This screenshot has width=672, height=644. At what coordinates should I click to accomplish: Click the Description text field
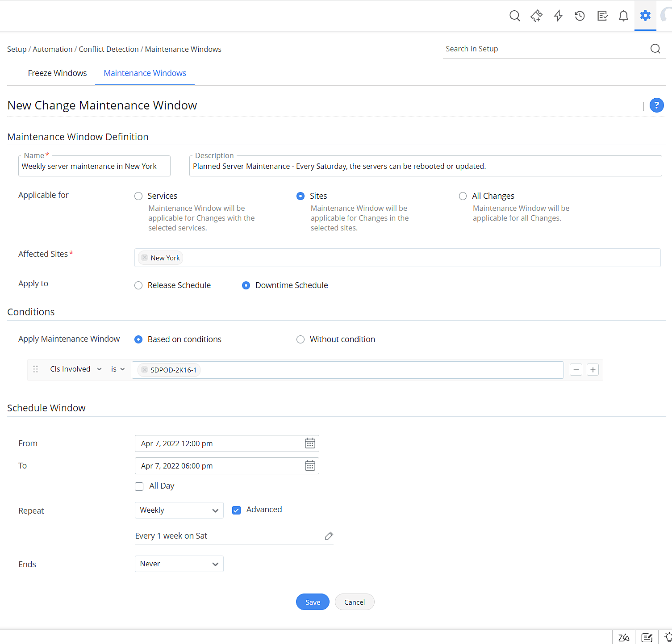425,167
